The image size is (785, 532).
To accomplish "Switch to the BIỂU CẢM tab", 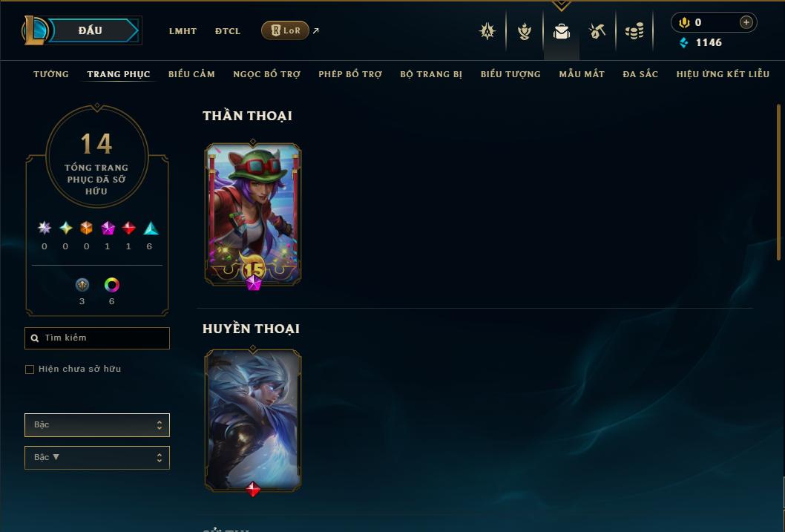I will (191, 74).
